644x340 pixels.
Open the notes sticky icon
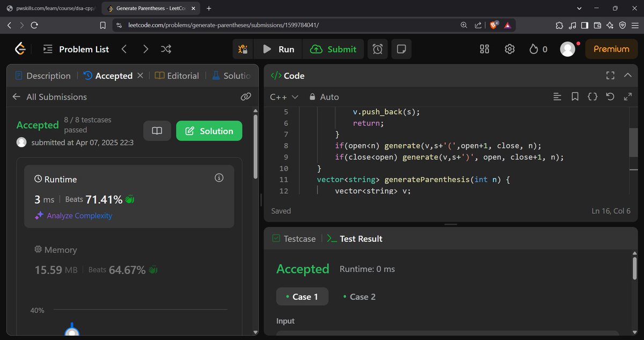pos(401,49)
